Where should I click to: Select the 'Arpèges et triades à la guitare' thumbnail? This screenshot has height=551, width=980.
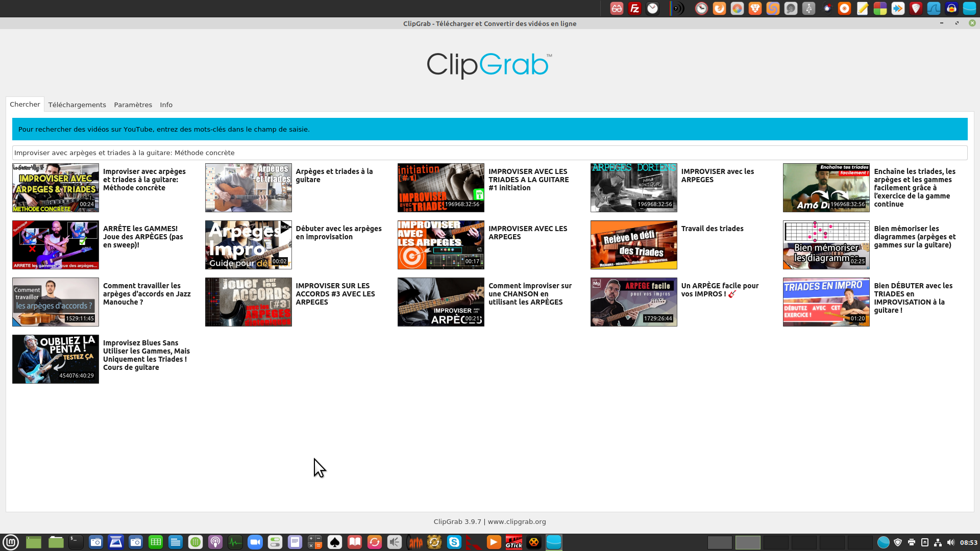click(x=249, y=188)
